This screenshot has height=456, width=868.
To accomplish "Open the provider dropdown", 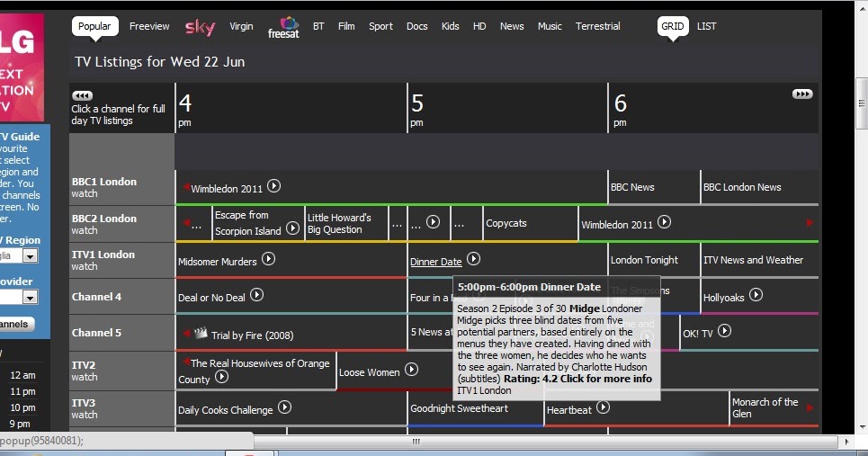I will point(30,297).
